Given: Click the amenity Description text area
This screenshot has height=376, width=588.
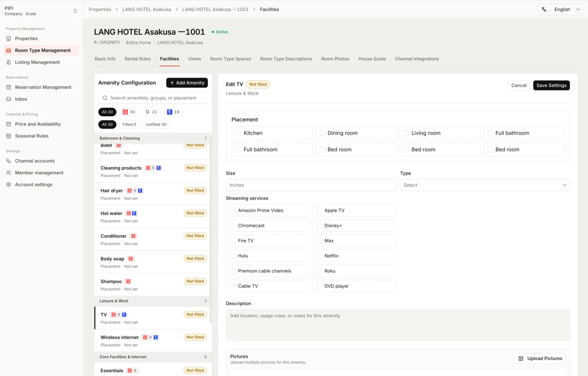Looking at the screenshot, I should pyautogui.click(x=398, y=325).
